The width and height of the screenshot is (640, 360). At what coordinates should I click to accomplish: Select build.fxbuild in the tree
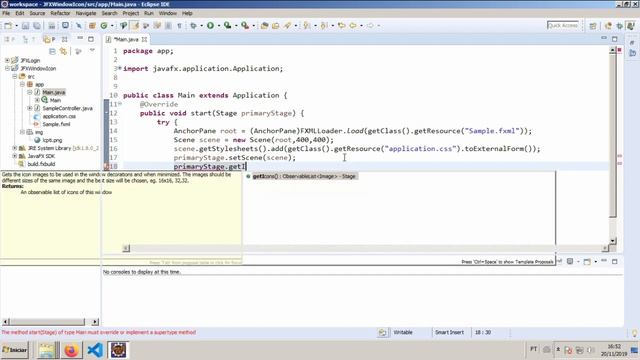click(41, 164)
